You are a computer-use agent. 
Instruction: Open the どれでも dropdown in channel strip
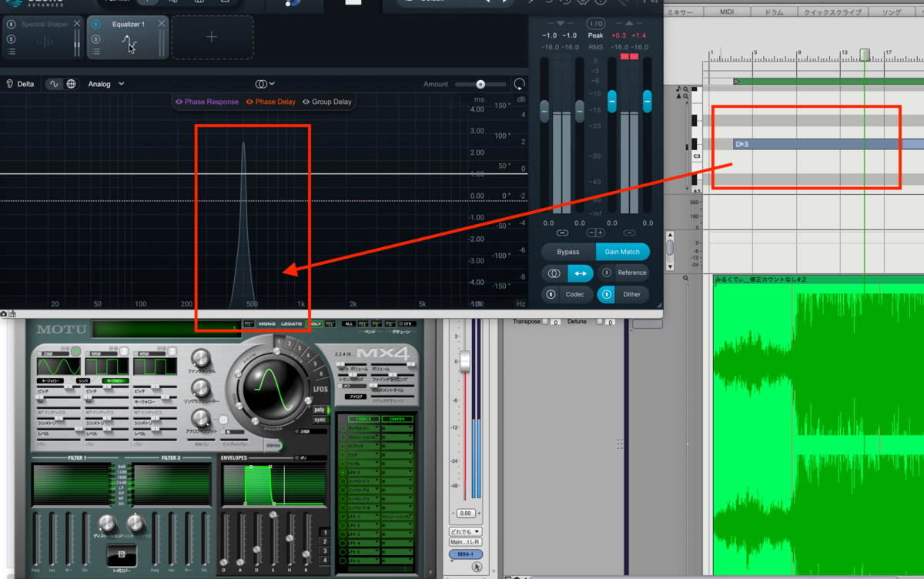pyautogui.click(x=465, y=531)
